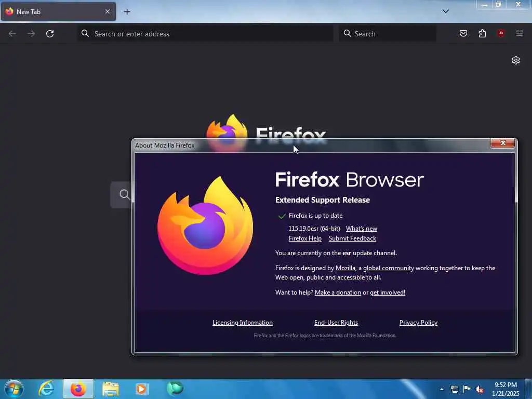Click the Submit Feedback link
Screen dimensions: 532x399
352,238
